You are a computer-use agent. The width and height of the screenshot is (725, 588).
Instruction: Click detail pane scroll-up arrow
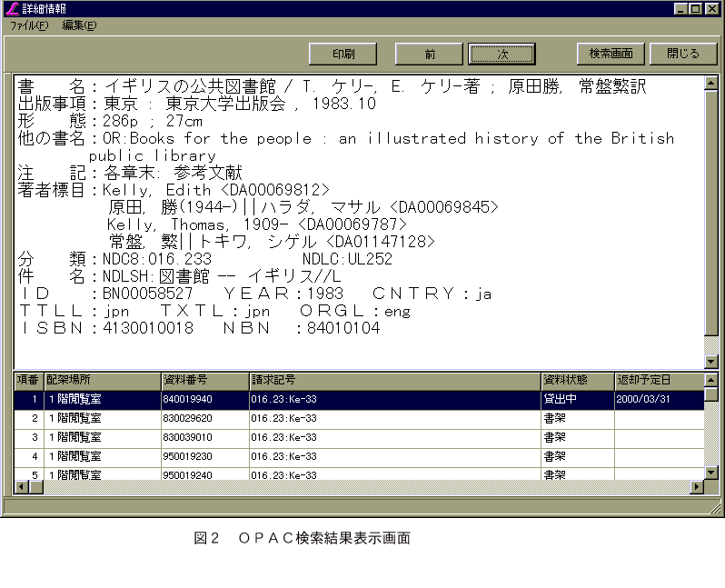point(710,84)
